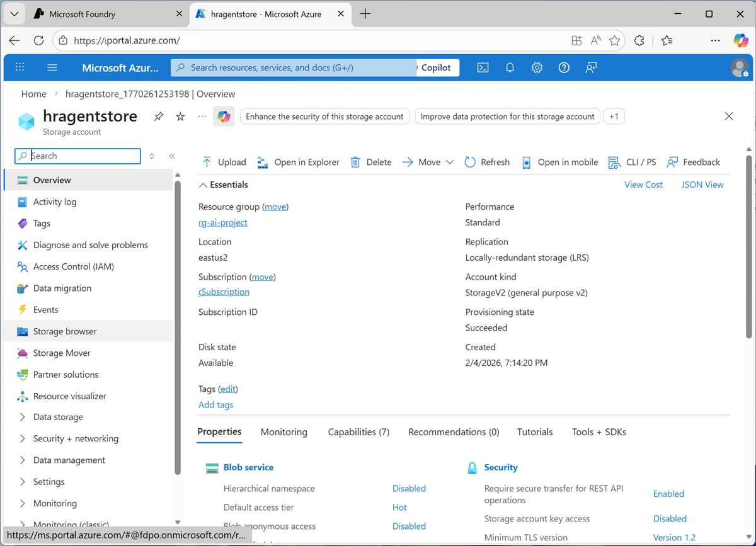Add hragentstore to favorites with the star
The height and width of the screenshot is (546, 756).
click(180, 116)
